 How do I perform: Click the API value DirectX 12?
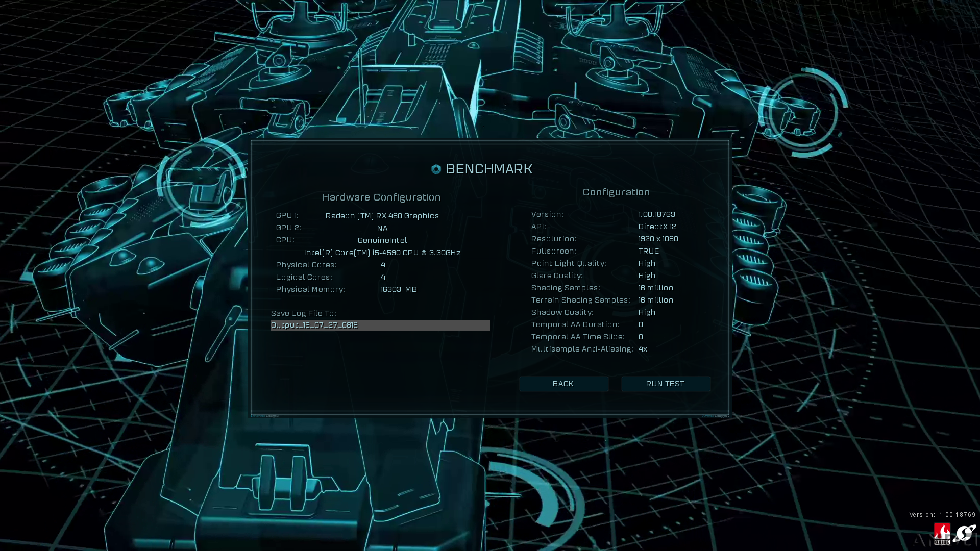pyautogui.click(x=657, y=227)
